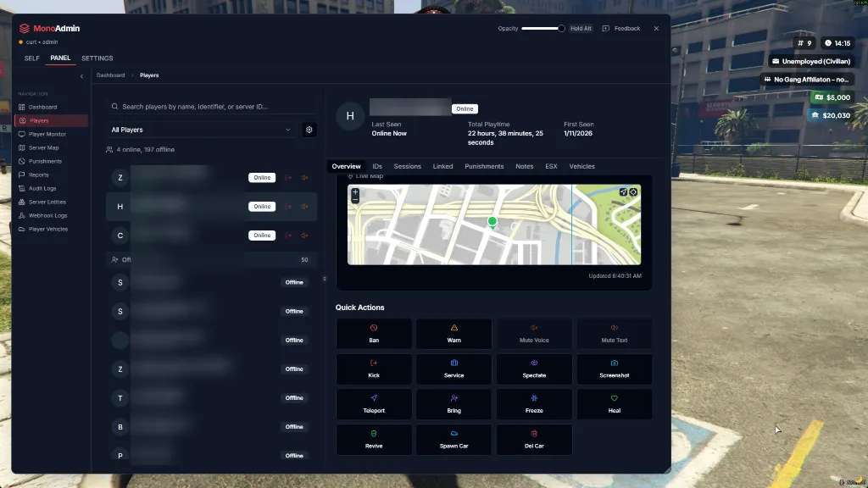Toggle the Hold Alt option in the header
This screenshot has width=868, height=488.
click(581, 28)
